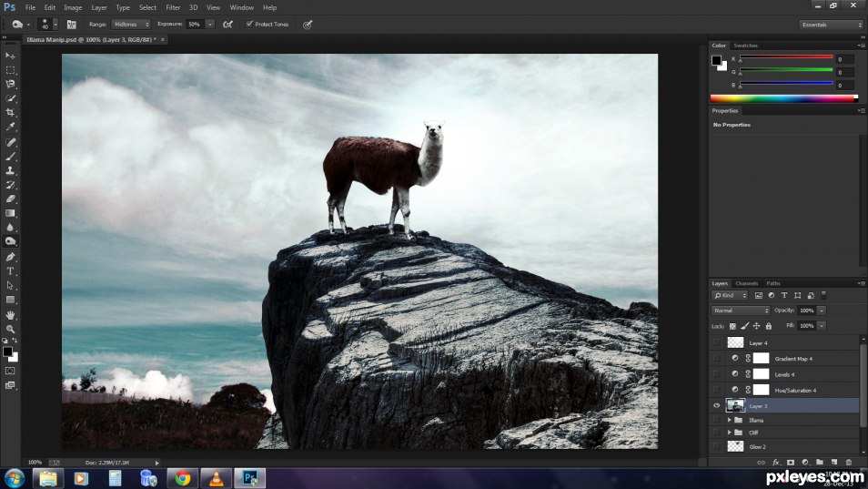Viewport: 868px width, 489px height.
Task: Switch to the Swatches tab
Action: (745, 46)
